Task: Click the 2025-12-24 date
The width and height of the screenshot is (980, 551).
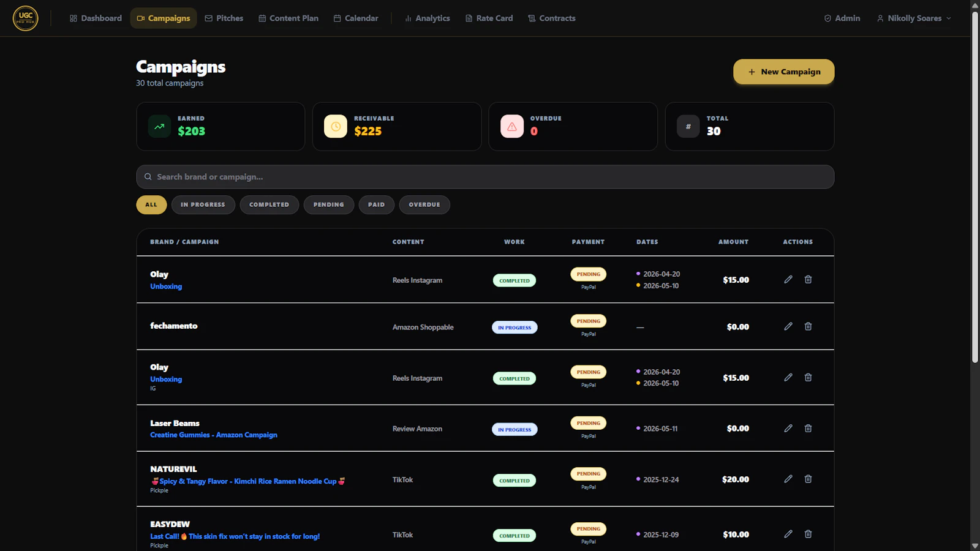Action: point(661,480)
